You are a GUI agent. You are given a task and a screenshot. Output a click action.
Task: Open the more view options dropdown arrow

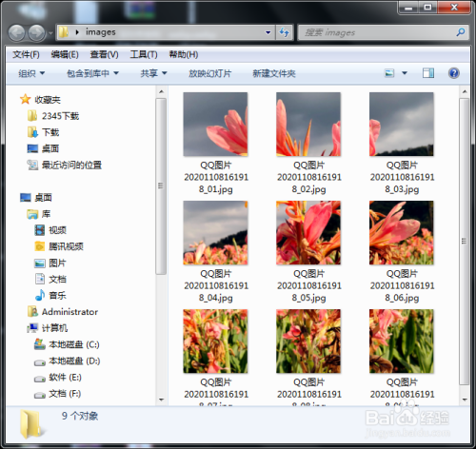(405, 73)
